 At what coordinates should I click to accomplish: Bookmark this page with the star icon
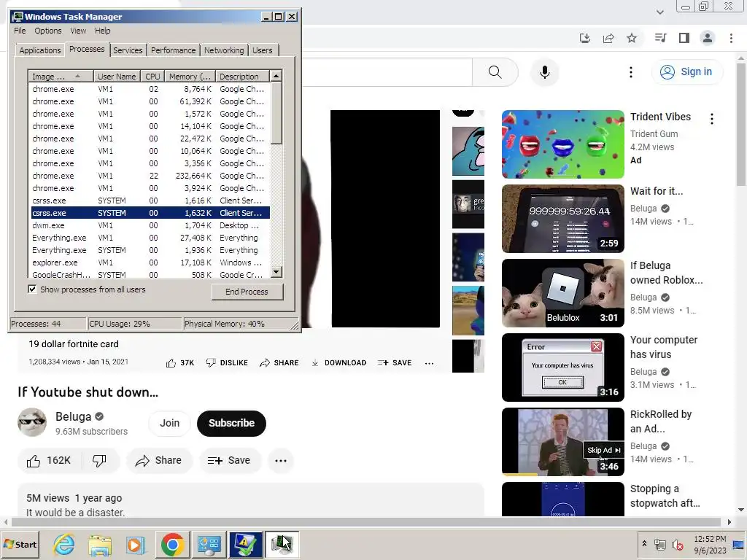tap(632, 38)
